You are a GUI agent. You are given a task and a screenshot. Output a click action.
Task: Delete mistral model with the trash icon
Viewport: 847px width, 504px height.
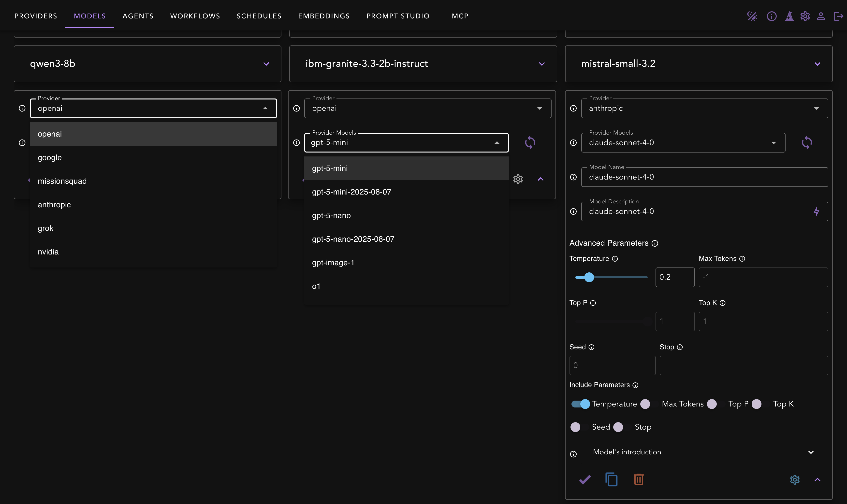point(639,479)
